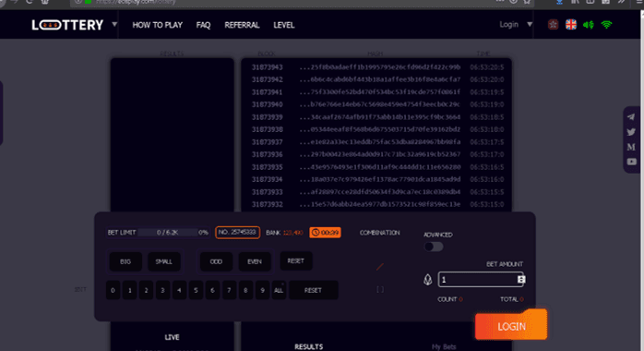Toggle the ADVANCED switch

(x=434, y=247)
